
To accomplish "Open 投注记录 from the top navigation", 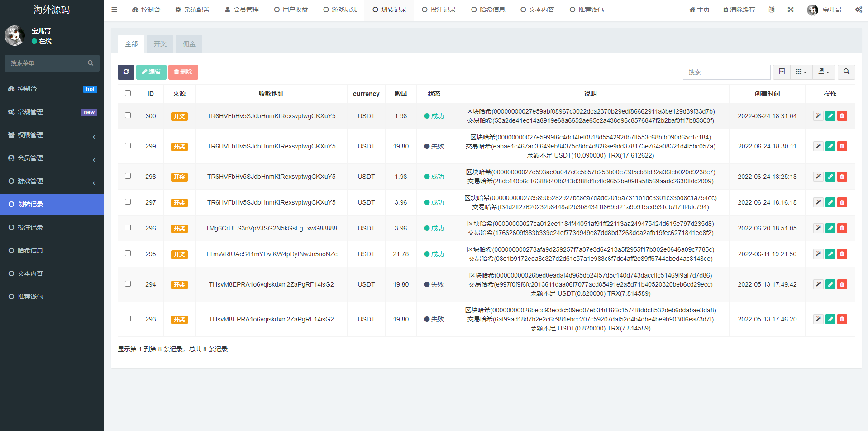I will pos(439,10).
